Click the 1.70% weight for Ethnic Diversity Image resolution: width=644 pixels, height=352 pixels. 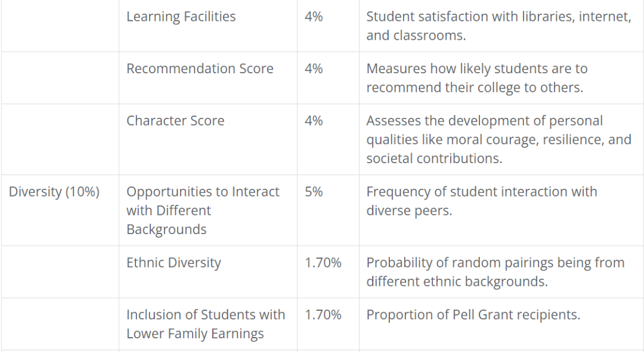pos(323,263)
